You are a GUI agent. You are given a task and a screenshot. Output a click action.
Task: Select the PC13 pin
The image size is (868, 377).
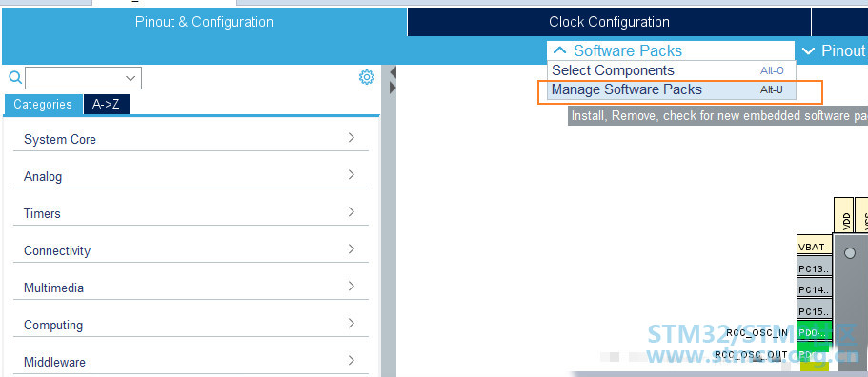point(815,268)
